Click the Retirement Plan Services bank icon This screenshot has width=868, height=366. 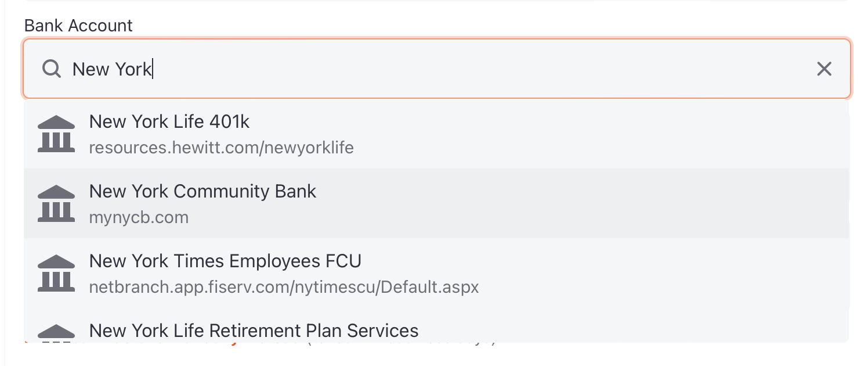[x=56, y=332]
